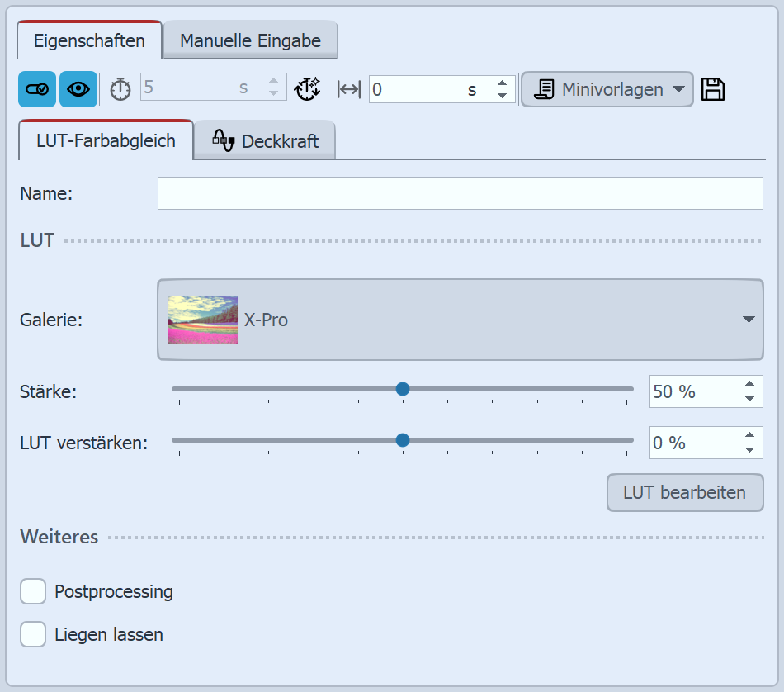The image size is (784, 692).
Task: Click the Stärke slider handle
Action: (403, 389)
